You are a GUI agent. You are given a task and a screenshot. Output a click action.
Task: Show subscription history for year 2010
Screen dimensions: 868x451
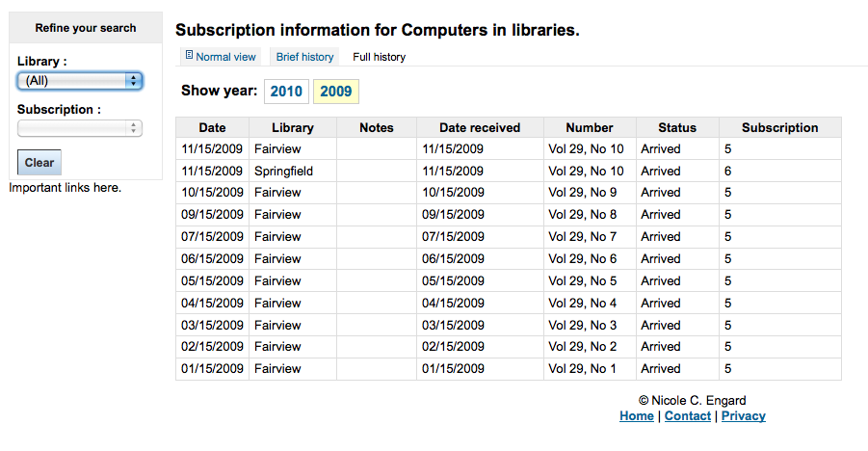click(x=286, y=92)
